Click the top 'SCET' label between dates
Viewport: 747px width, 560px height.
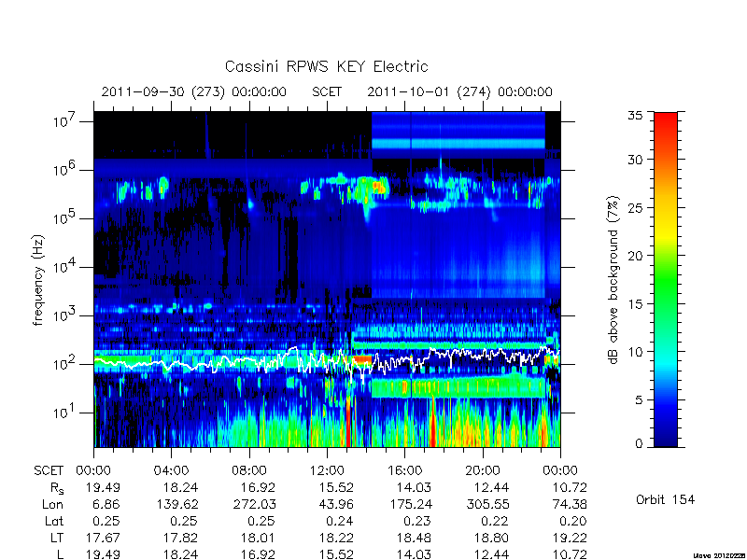[327, 91]
